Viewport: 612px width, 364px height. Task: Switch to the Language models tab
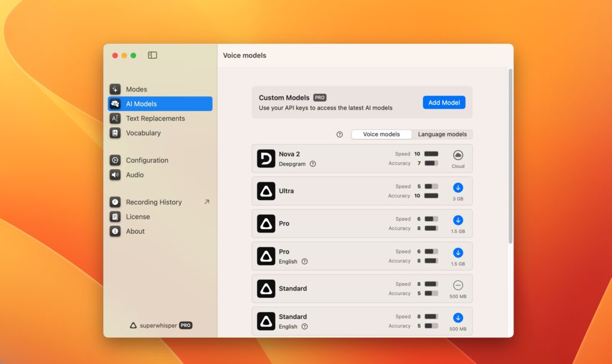click(442, 134)
